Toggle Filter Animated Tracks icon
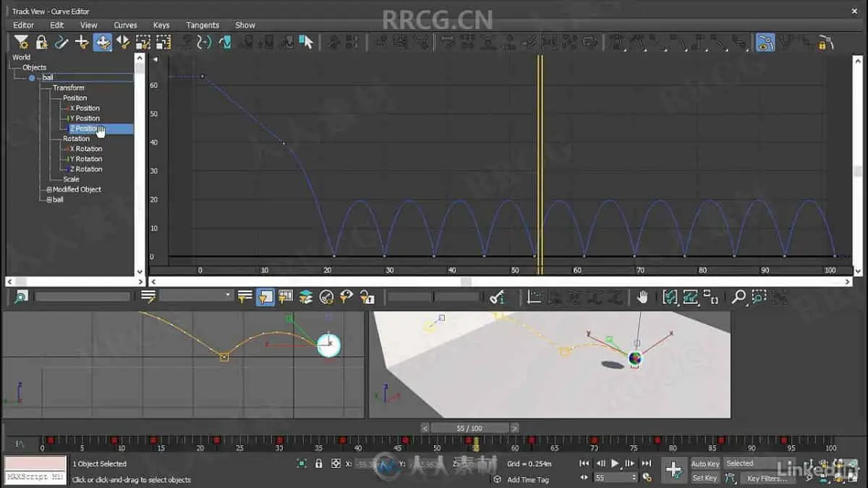 285,296
